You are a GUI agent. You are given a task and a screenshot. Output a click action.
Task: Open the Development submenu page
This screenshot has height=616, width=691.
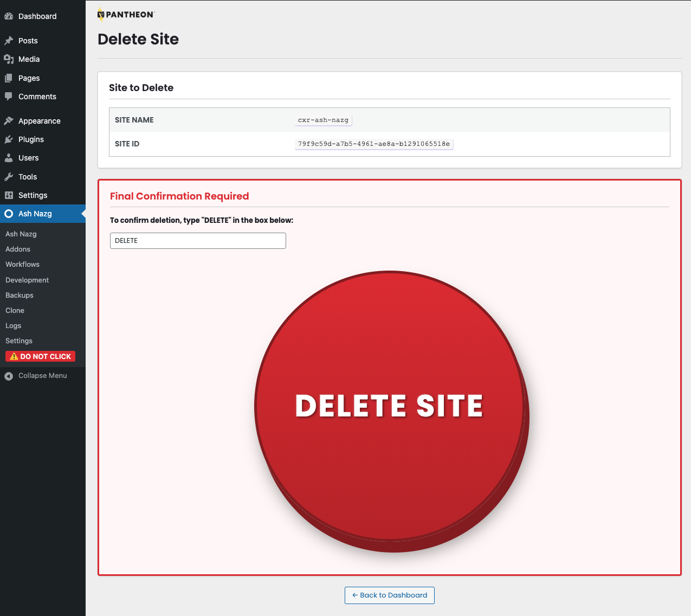point(27,280)
